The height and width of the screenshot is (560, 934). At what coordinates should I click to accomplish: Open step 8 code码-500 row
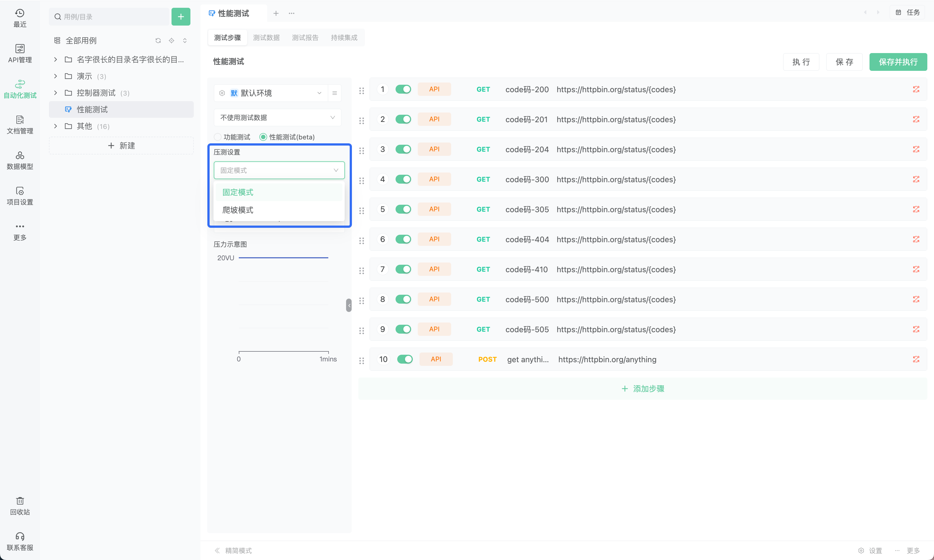click(x=648, y=299)
